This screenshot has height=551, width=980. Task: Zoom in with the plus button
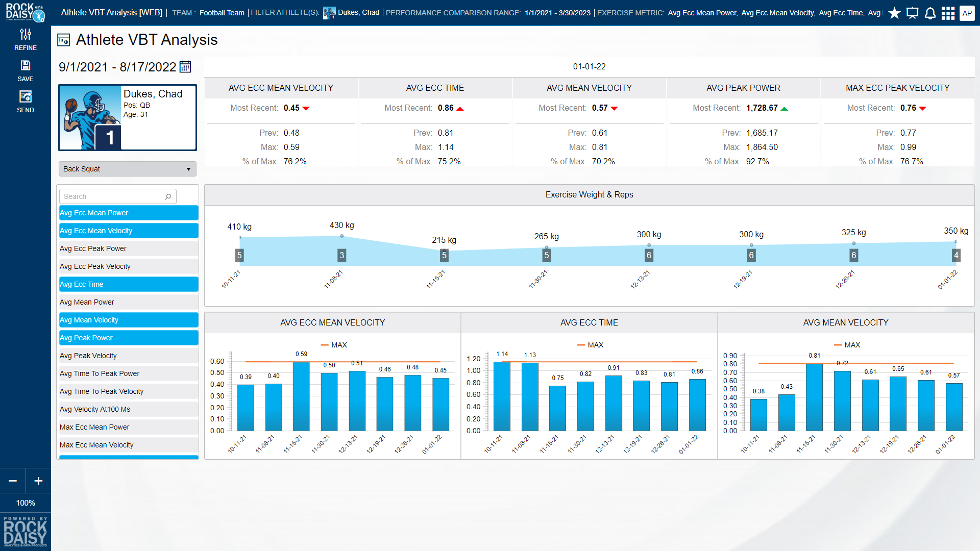pyautogui.click(x=38, y=481)
